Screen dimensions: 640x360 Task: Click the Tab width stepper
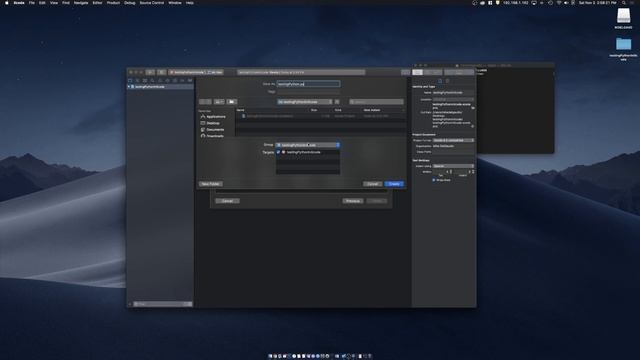(x=451, y=172)
